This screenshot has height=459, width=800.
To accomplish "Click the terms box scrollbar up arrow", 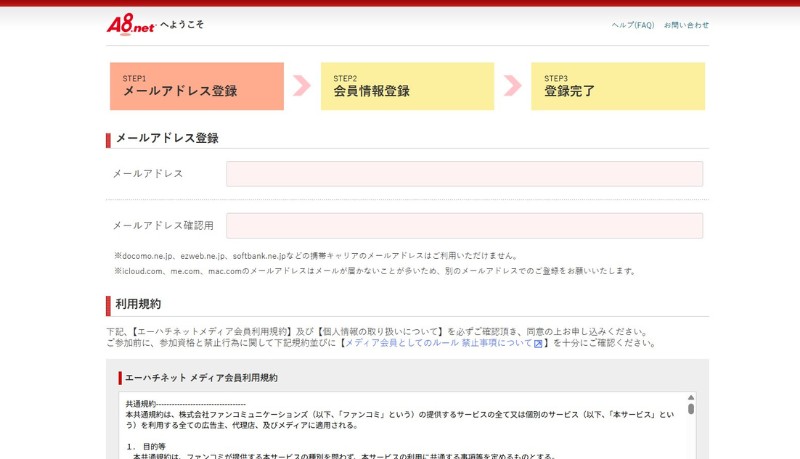I will tap(690, 397).
